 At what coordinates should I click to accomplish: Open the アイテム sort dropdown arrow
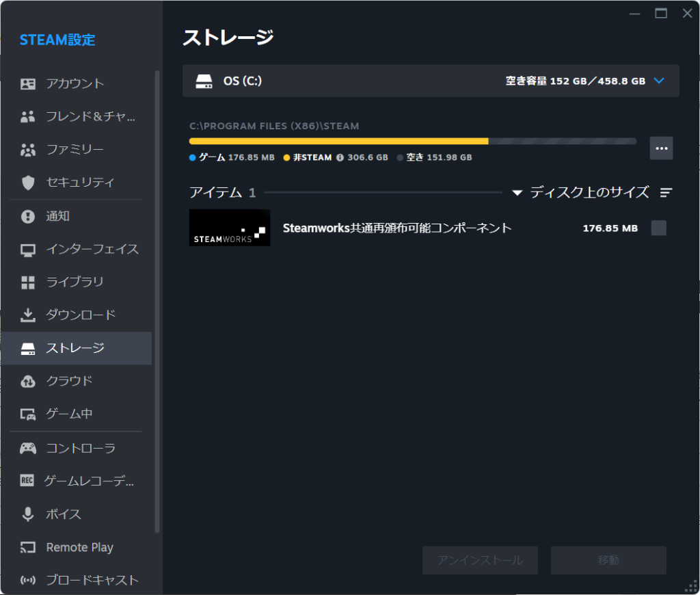point(517,193)
